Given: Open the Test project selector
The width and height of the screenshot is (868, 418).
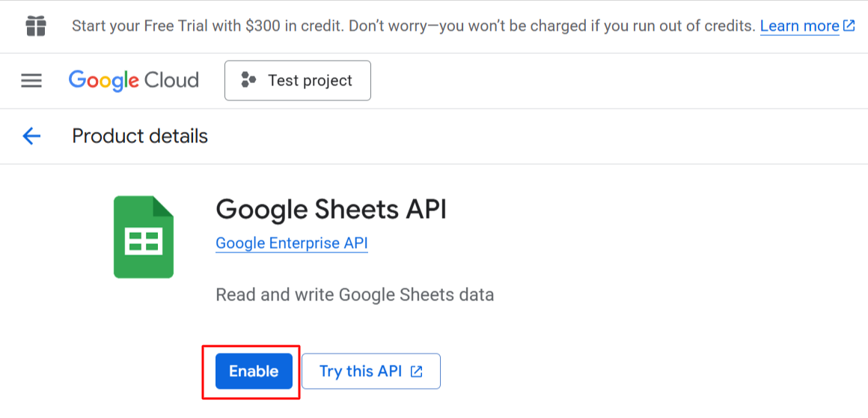Looking at the screenshot, I should pyautogui.click(x=297, y=80).
